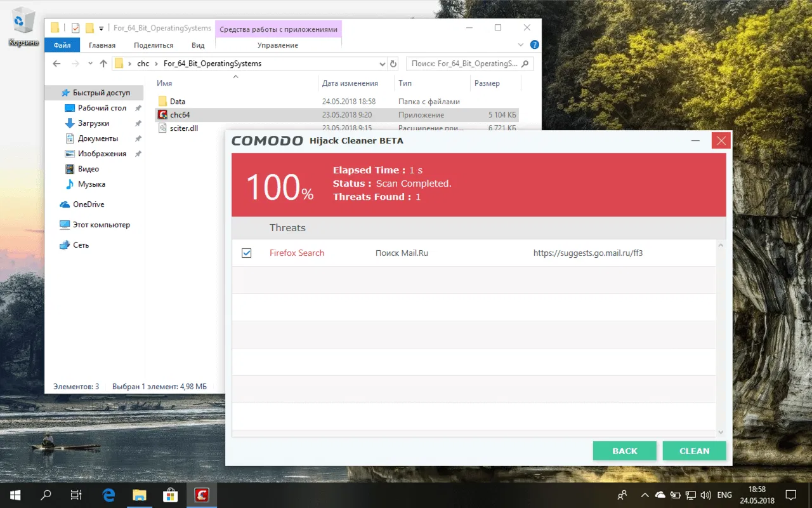Click the BACK button in Hijack Cleaner

tap(625, 451)
